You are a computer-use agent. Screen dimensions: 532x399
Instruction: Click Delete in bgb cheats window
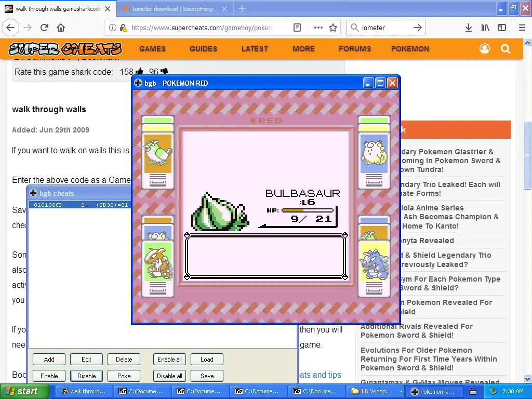coord(124,360)
